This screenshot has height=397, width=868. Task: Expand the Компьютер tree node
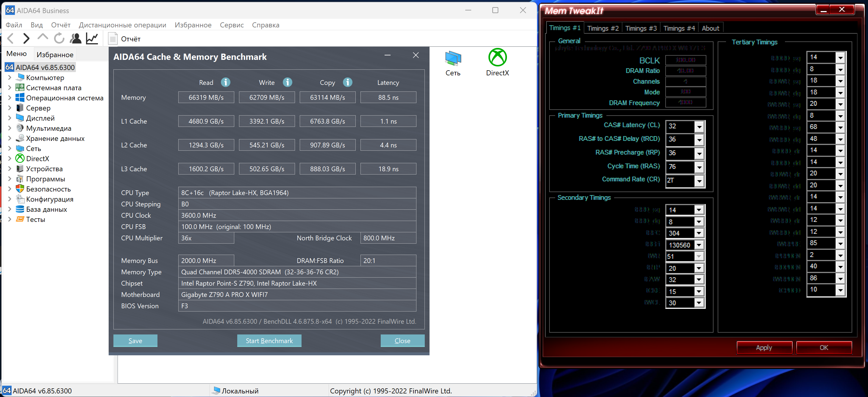[10, 77]
